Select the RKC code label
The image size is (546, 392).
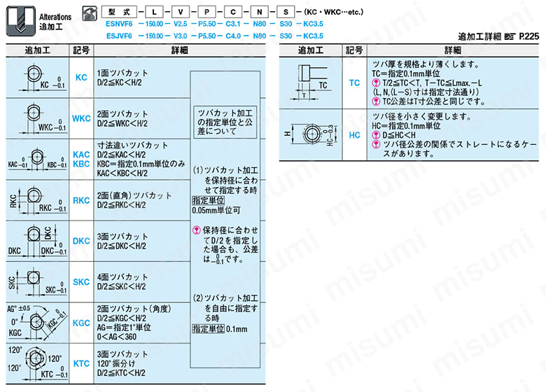[x=81, y=200]
